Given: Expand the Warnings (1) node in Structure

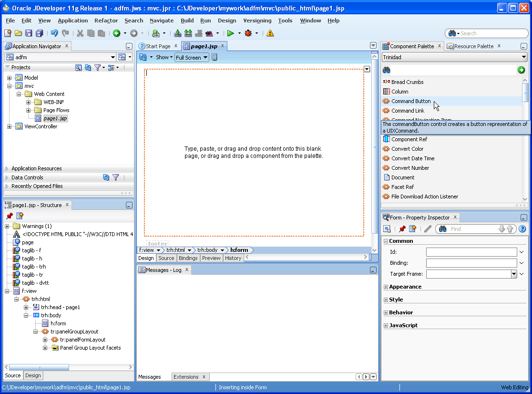Looking at the screenshot, I should 7,226.
